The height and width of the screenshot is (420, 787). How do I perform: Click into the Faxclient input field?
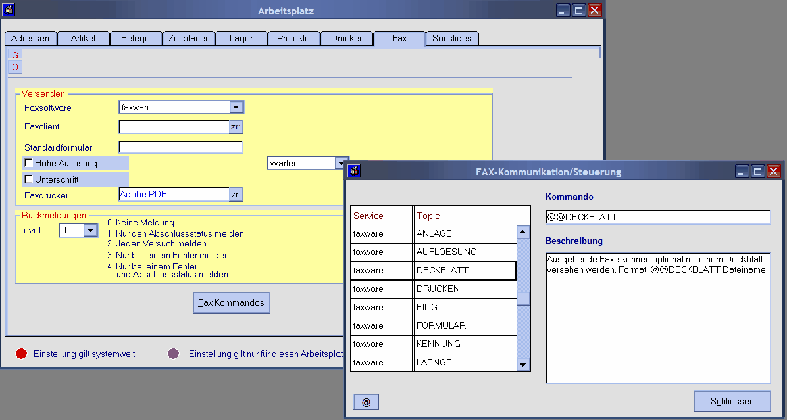pos(174,127)
